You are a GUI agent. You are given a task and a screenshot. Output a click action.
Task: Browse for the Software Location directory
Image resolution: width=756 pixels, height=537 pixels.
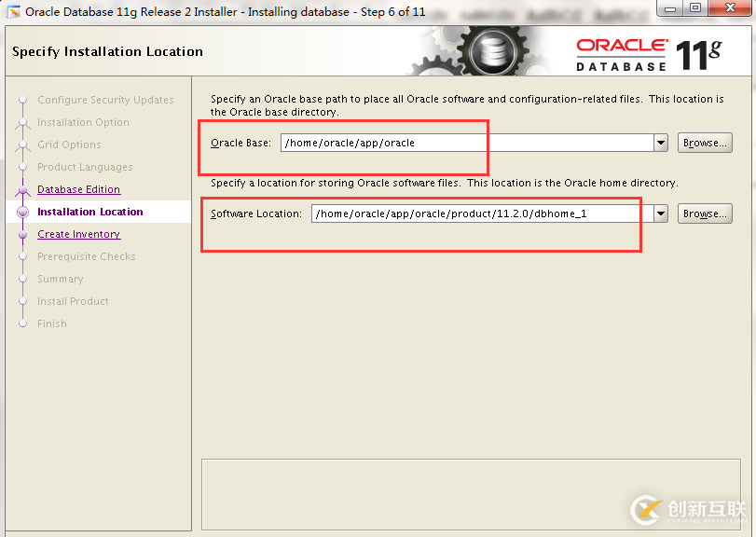coord(705,213)
